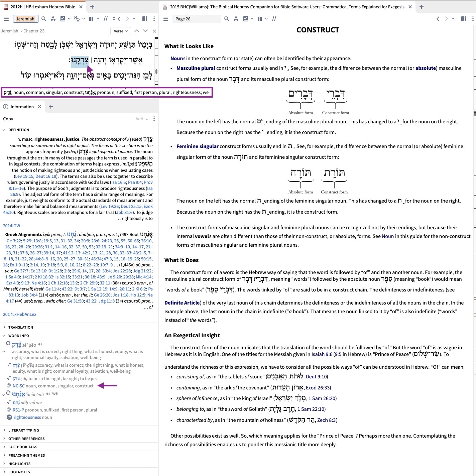The width and height of the screenshot is (476, 476).
Task: Navigate to previous verse with up arrow
Action: [x=137, y=31]
